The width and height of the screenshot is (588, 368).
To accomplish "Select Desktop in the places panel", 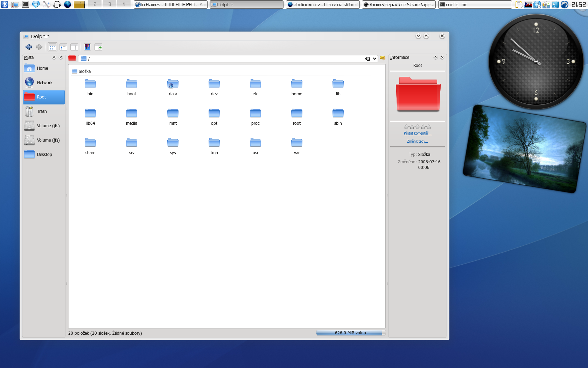I will coord(44,155).
